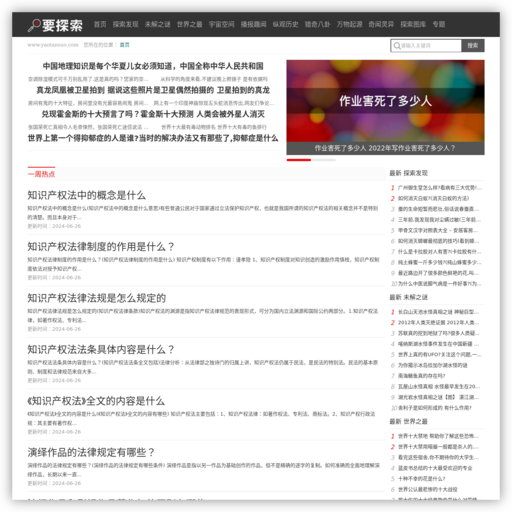
Task: Click the 首页 breadcrumb link
Action: [125, 45]
